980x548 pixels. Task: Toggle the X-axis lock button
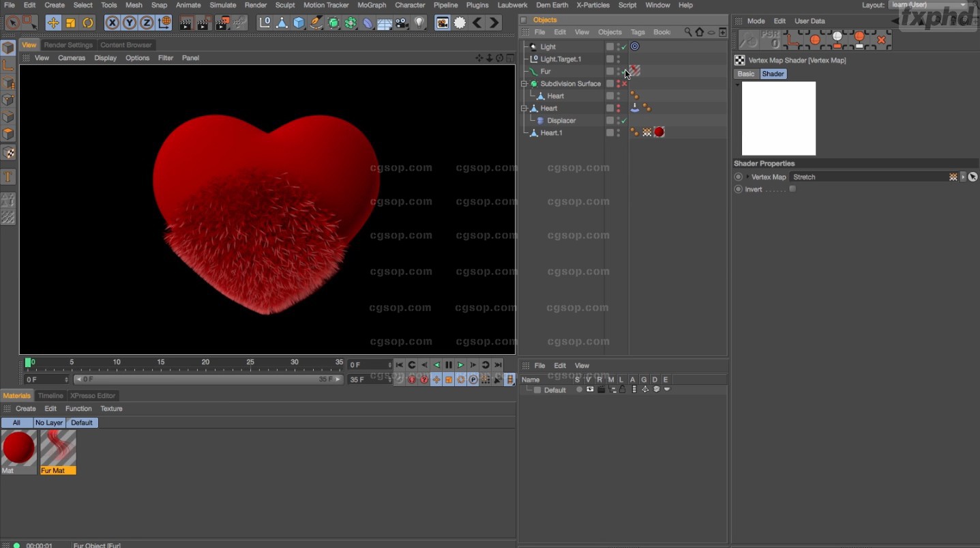pyautogui.click(x=113, y=23)
